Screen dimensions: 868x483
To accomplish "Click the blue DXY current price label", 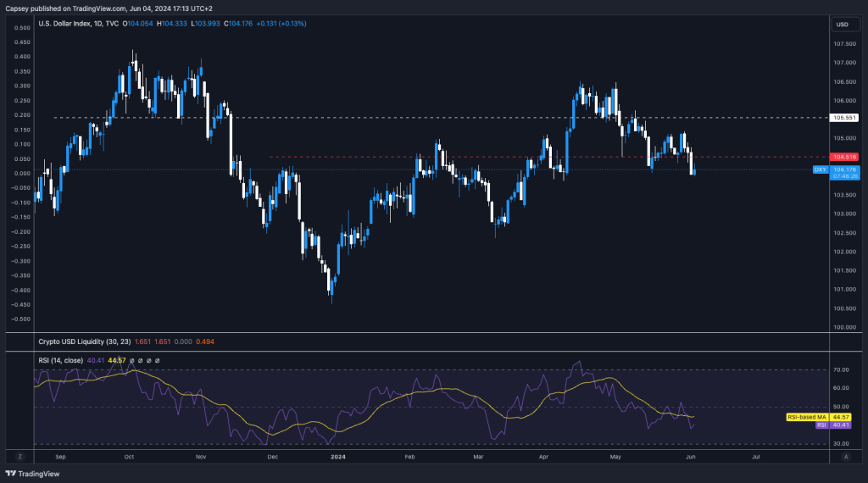I will click(820, 169).
